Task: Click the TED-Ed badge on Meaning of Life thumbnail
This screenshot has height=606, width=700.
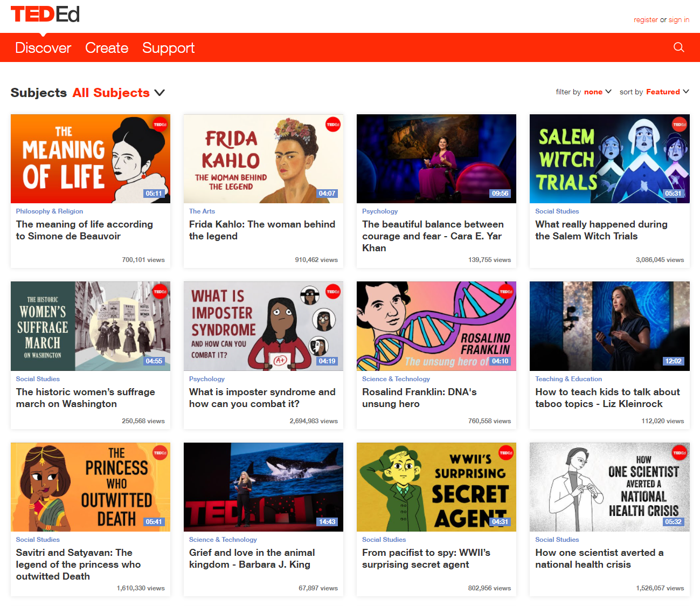Action: coord(160,125)
